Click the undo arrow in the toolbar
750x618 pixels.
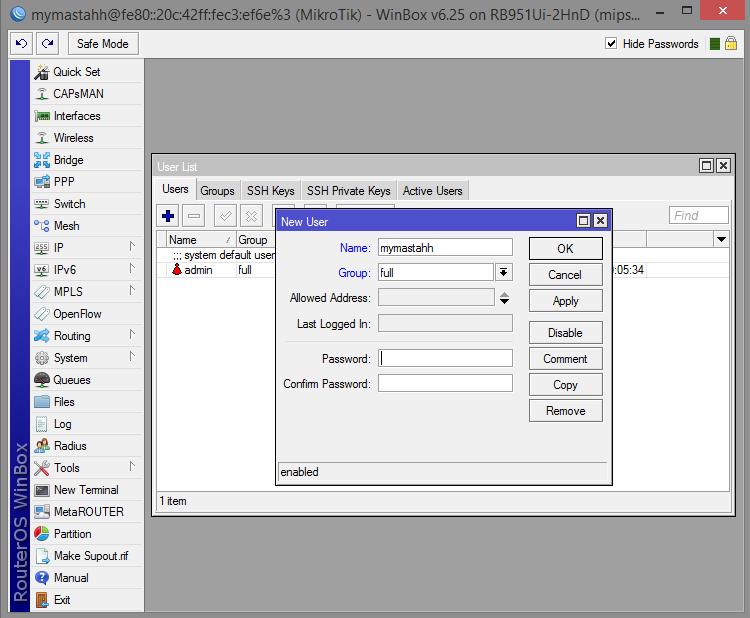coord(22,44)
